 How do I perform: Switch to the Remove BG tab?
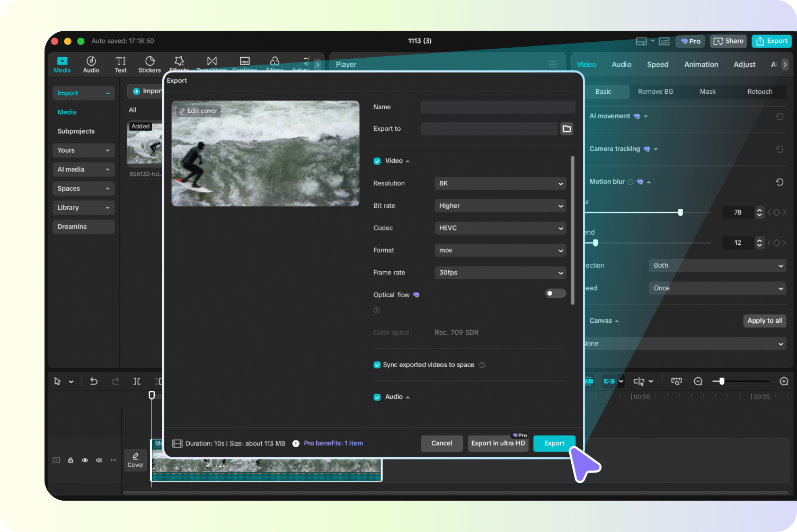click(x=655, y=91)
